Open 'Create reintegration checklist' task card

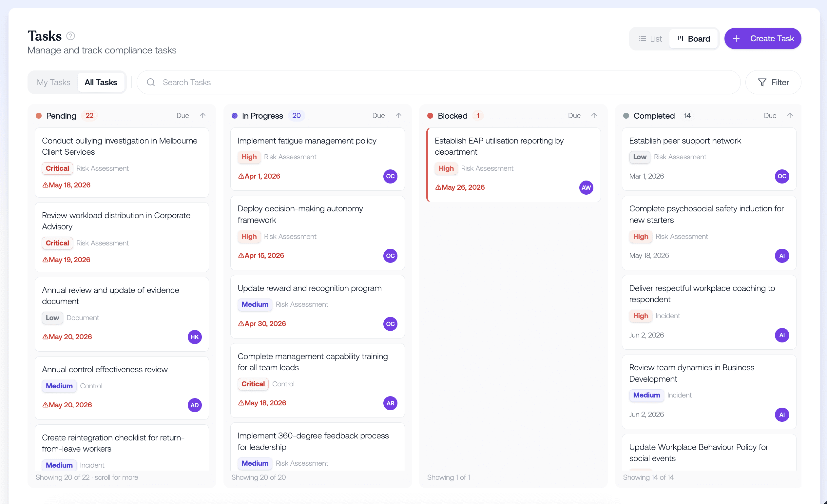coord(122,448)
